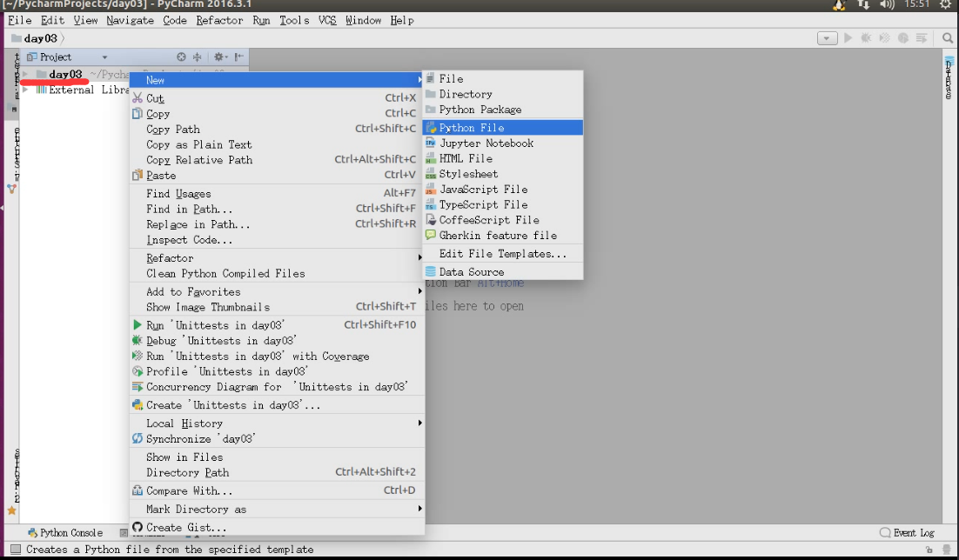Image resolution: width=959 pixels, height=560 pixels.
Task: Click Copy Path in context menu
Action: [277, 129]
